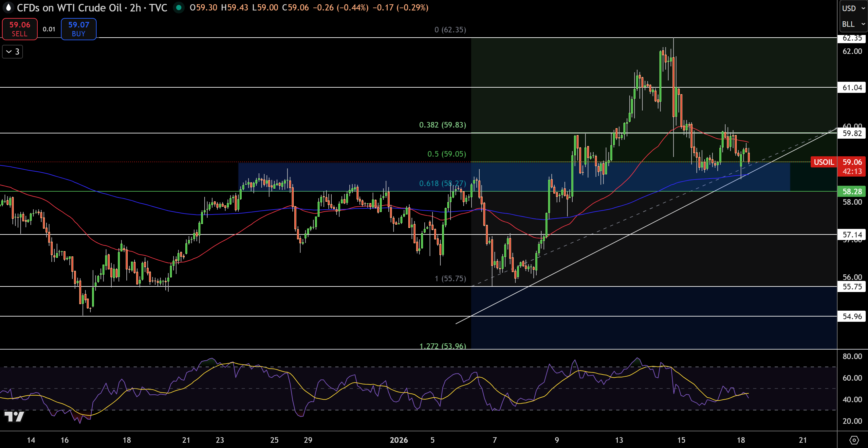Image resolution: width=868 pixels, height=448 pixels.
Task: Expand the collapsed indicators legend showing 3
Action: click(x=12, y=52)
